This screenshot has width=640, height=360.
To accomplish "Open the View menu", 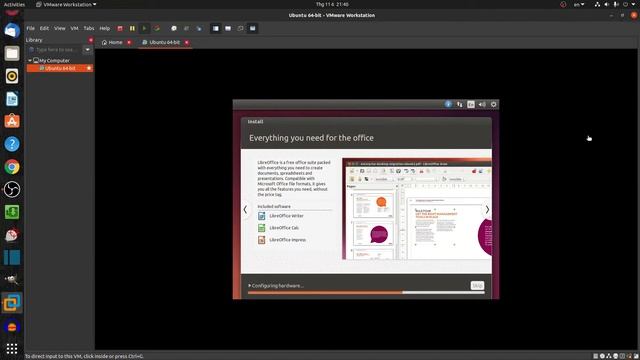I will pos(60,29).
